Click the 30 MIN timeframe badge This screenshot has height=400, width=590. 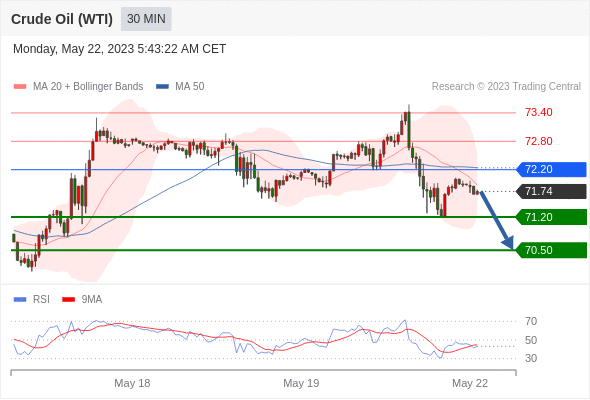[146, 19]
